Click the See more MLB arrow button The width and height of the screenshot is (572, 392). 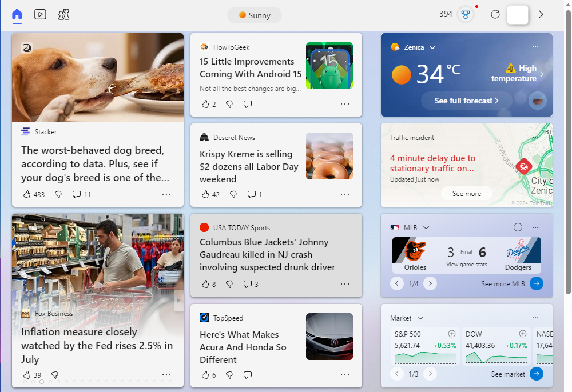click(537, 283)
